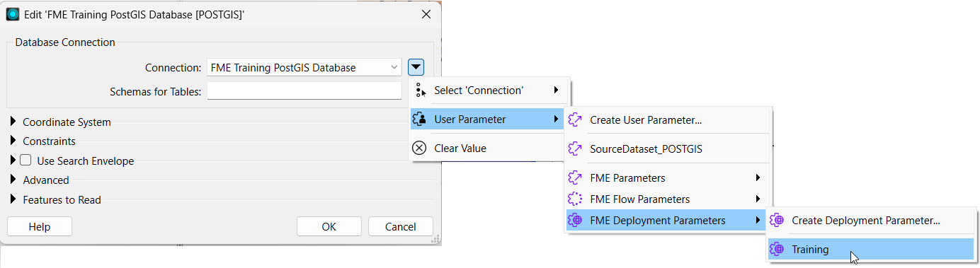Click the FME app icon in title bar
This screenshot has height=268, width=980.
coord(13,14)
